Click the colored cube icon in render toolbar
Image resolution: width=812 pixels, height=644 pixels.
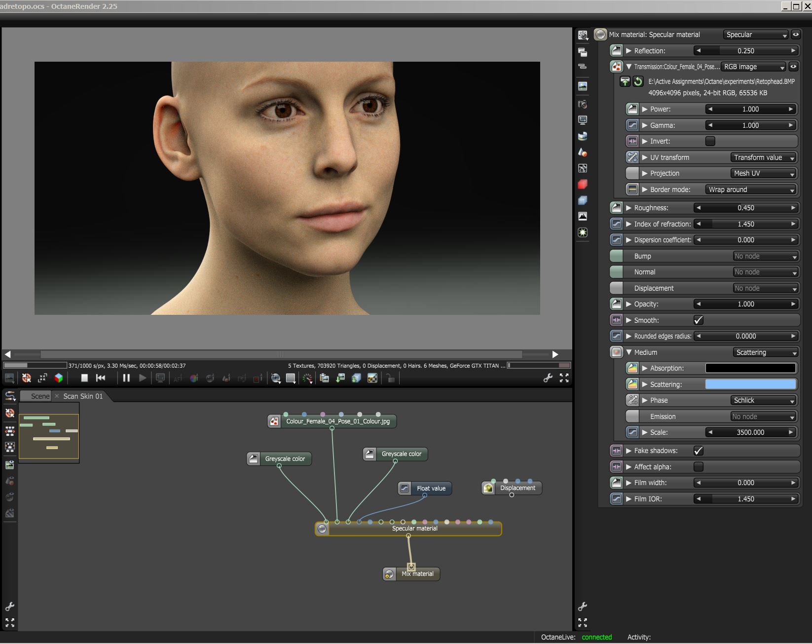pos(59,378)
